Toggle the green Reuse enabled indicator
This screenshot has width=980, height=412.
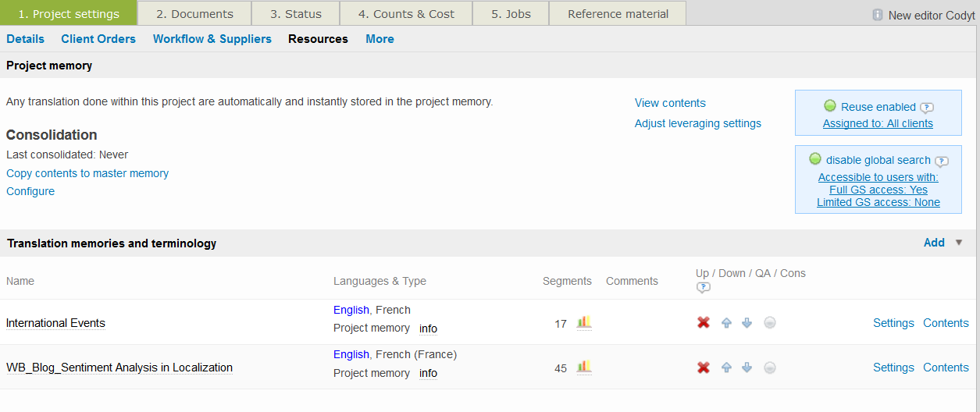(x=830, y=106)
